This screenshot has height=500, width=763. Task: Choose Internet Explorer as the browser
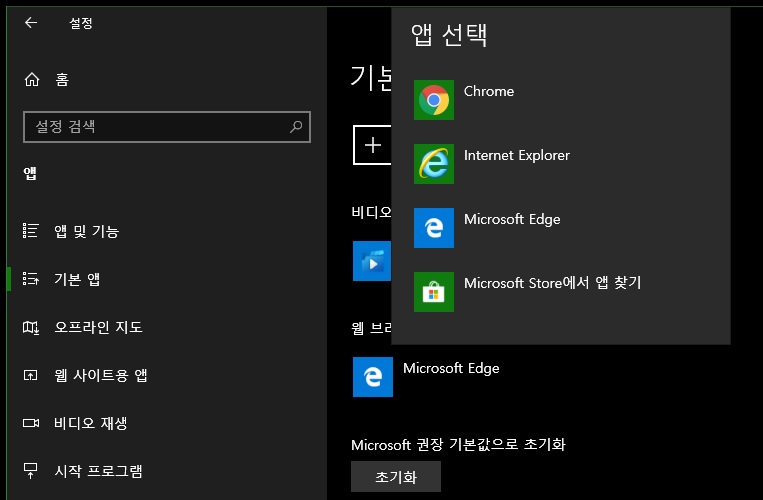coord(561,163)
